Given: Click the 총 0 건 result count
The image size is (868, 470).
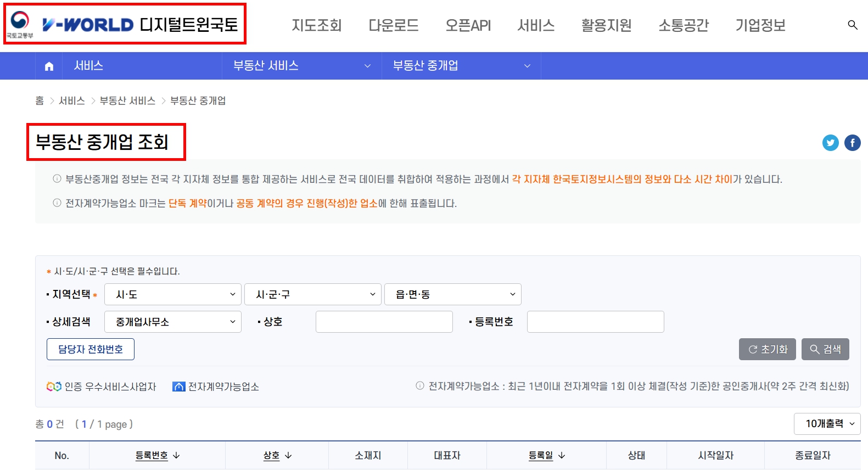Looking at the screenshot, I should (x=49, y=424).
